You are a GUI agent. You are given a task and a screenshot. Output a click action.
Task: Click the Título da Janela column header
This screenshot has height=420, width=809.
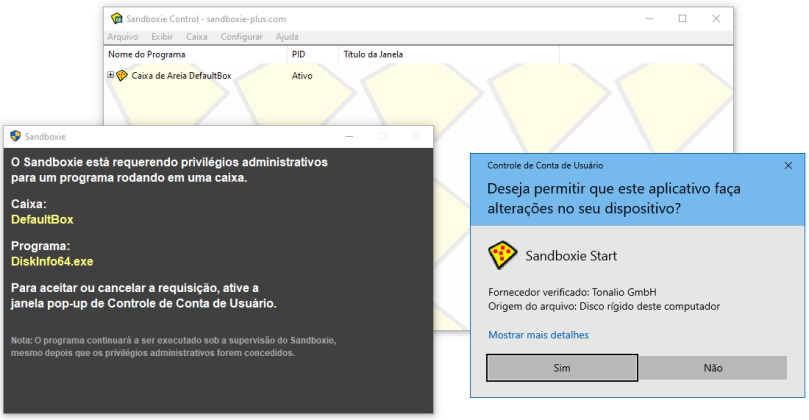click(x=449, y=55)
